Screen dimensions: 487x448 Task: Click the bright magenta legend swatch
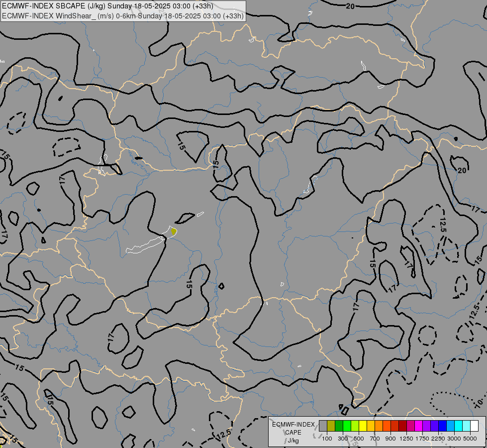click(419, 426)
